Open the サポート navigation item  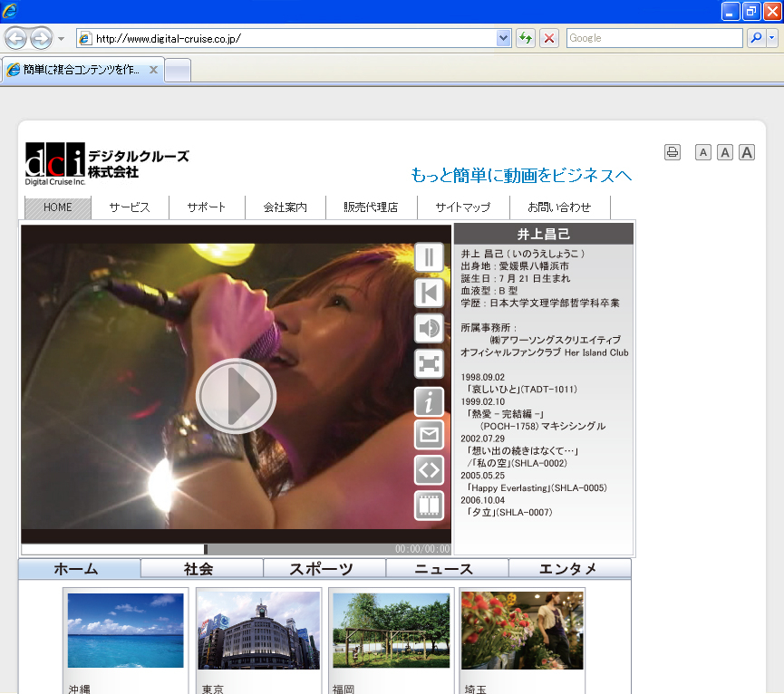coord(207,207)
